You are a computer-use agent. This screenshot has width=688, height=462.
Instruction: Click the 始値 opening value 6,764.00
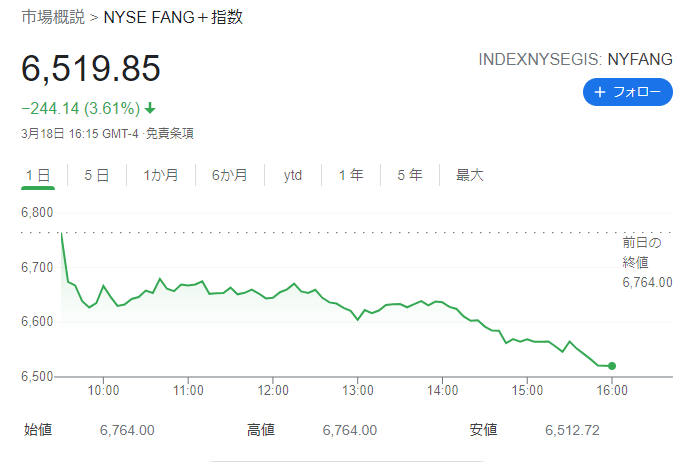click(127, 430)
